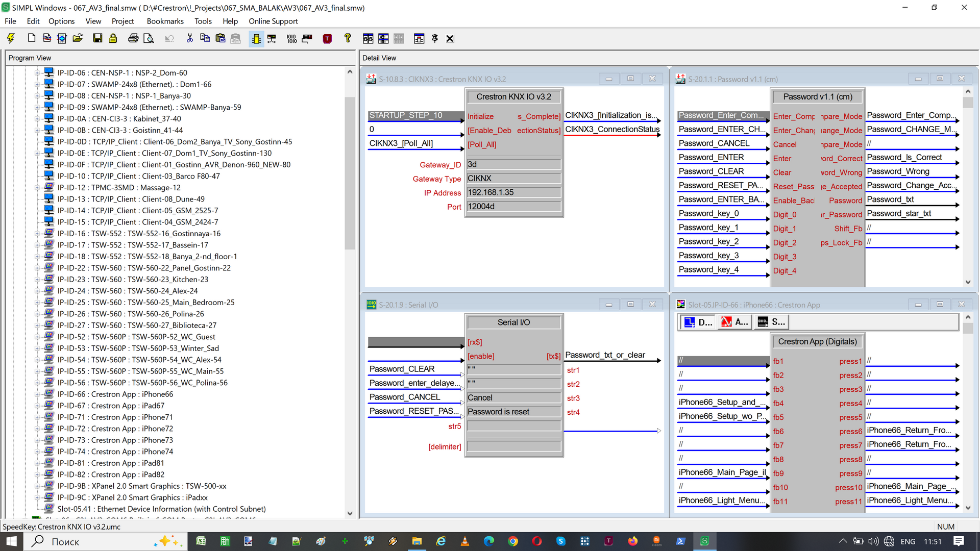The width and height of the screenshot is (980, 551).
Task: Click the 'Password is reset' parameter field
Action: [x=513, y=412]
